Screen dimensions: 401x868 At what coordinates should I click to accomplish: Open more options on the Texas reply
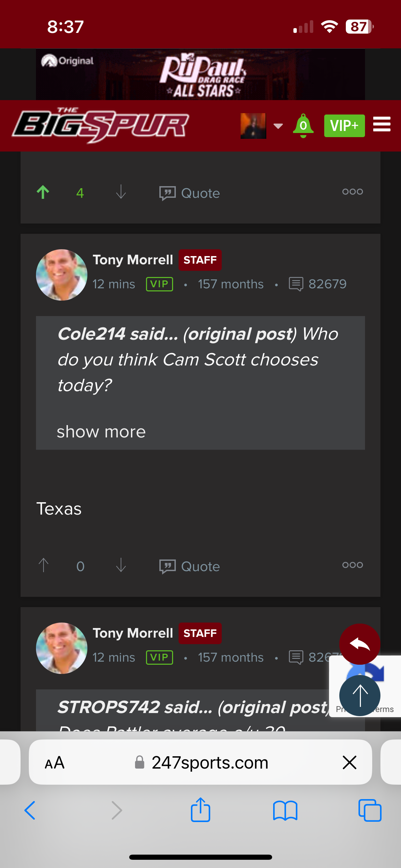coord(352,565)
